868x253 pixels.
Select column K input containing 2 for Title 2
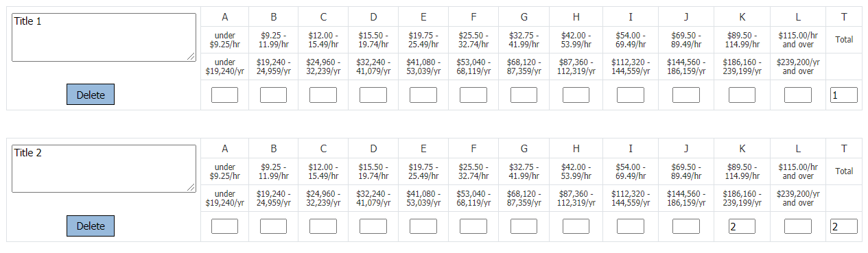click(742, 226)
